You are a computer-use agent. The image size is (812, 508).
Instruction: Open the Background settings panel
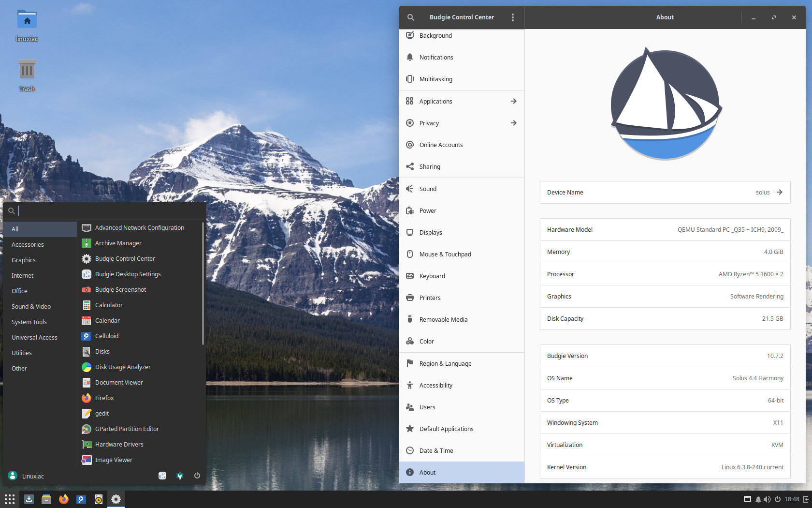pos(462,36)
